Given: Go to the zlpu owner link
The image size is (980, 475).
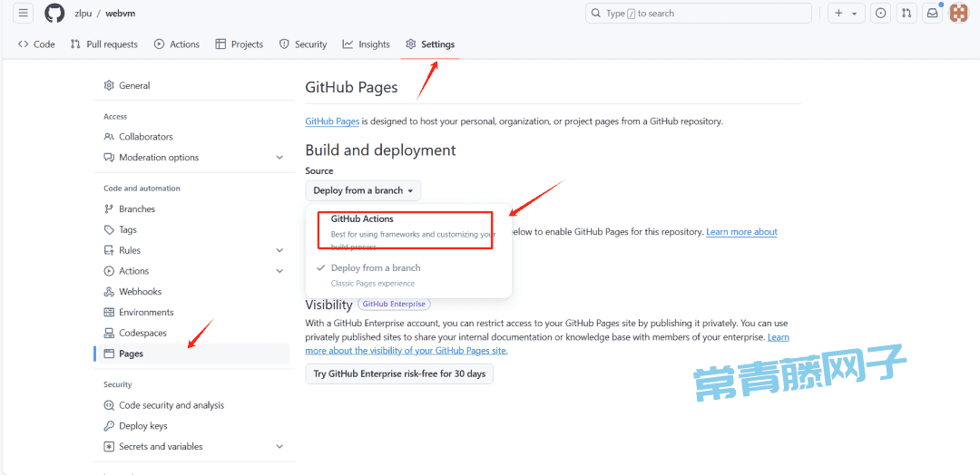Looking at the screenshot, I should point(83,13).
